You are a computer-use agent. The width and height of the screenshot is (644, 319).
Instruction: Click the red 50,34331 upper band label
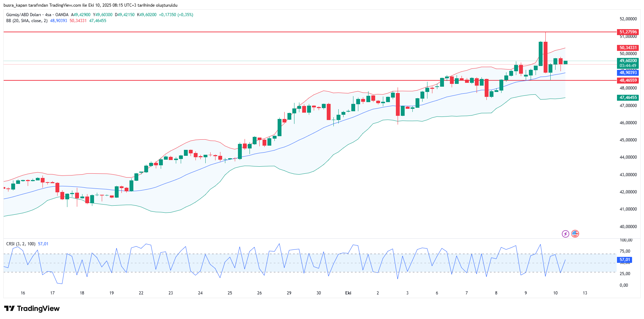tap(628, 48)
